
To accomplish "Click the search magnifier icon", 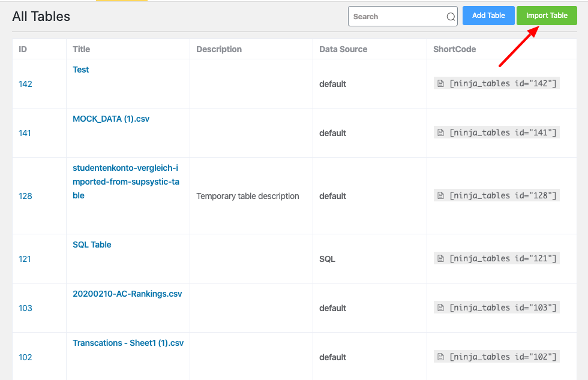I will pyautogui.click(x=451, y=17).
